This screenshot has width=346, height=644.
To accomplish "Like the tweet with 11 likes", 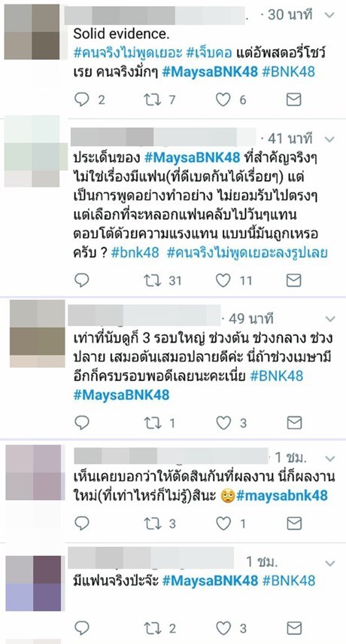I will tap(223, 280).
